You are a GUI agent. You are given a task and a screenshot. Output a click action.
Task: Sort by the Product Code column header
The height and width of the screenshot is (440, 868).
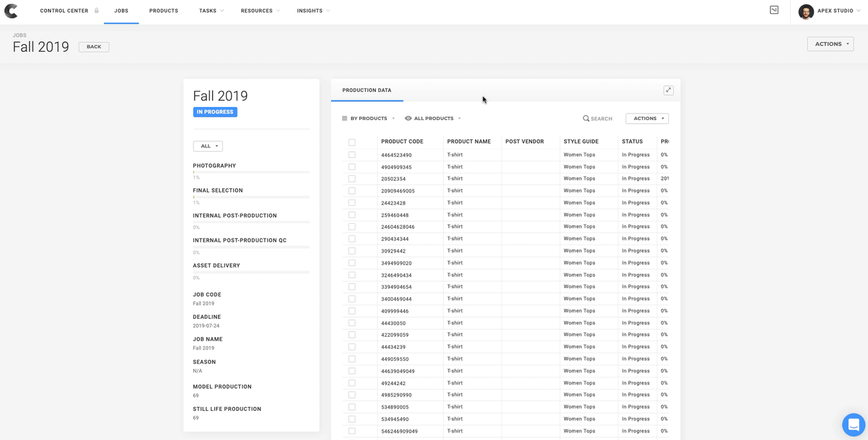(x=402, y=142)
